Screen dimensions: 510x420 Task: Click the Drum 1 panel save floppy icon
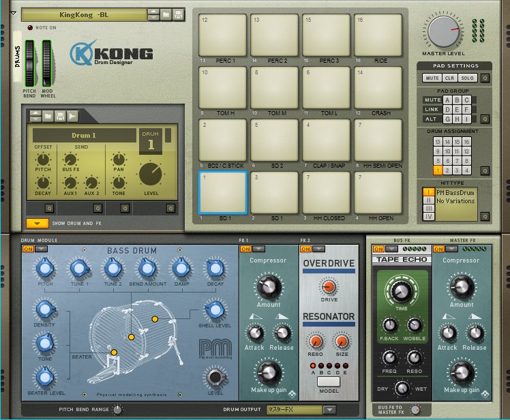(x=60, y=116)
